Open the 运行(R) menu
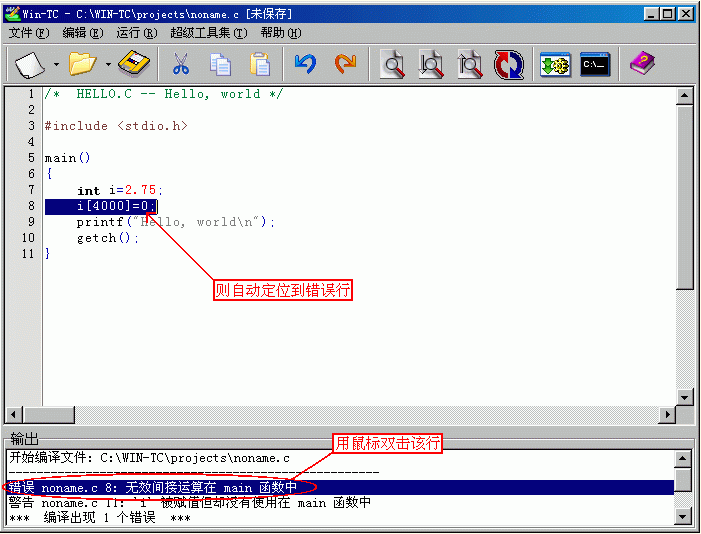This screenshot has width=701, height=534. 137,33
